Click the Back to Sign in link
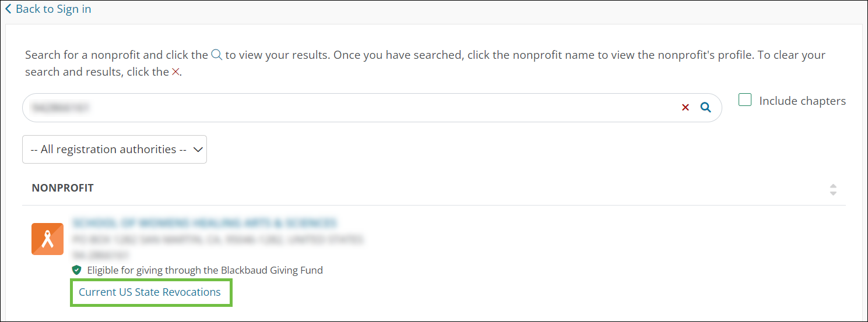 [x=53, y=9]
